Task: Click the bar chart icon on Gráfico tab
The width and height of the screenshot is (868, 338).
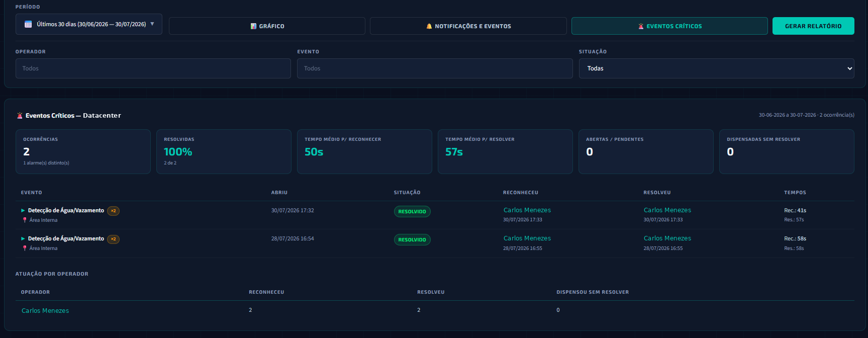Action: [x=253, y=26]
